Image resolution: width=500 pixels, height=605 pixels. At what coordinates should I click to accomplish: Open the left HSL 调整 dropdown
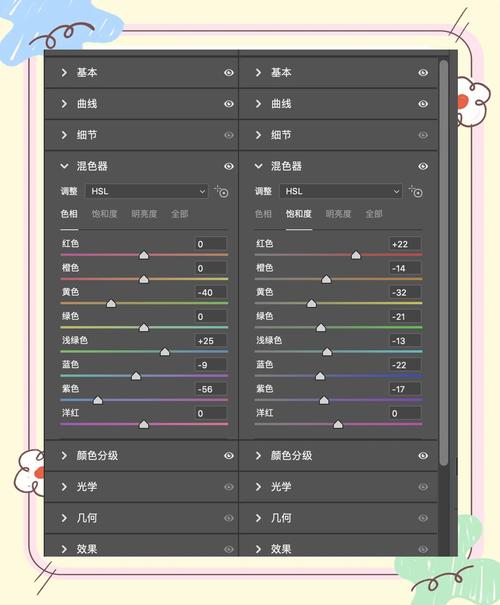147,191
